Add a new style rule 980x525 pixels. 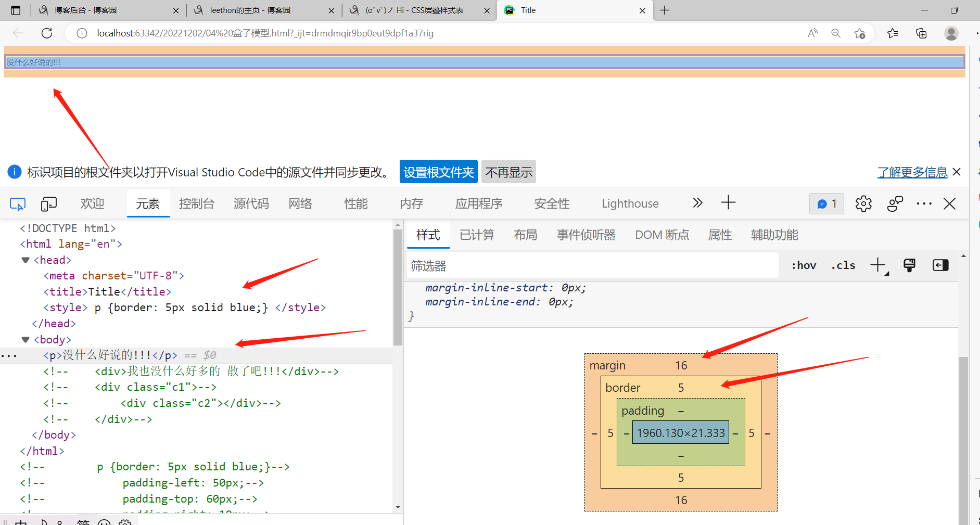(879, 265)
